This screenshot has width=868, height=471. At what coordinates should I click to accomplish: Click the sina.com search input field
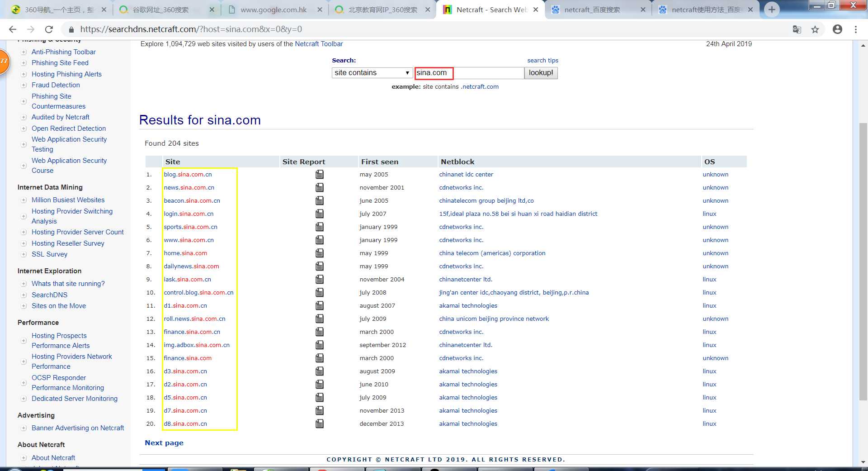click(x=469, y=73)
